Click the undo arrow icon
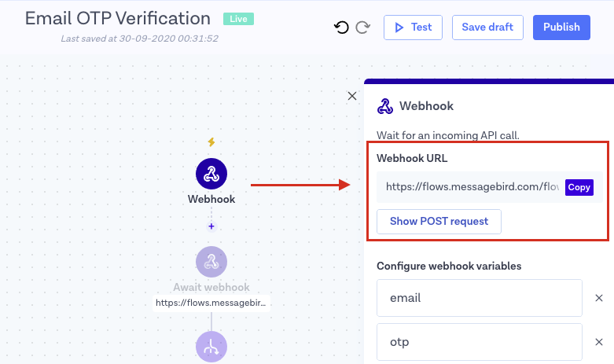Viewport: 614px width, 364px height. (x=341, y=28)
